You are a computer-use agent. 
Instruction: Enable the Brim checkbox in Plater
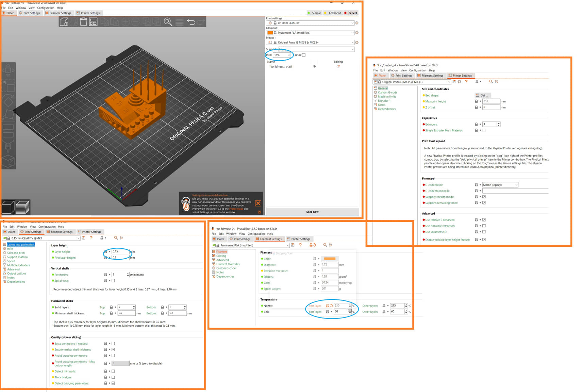pos(304,55)
